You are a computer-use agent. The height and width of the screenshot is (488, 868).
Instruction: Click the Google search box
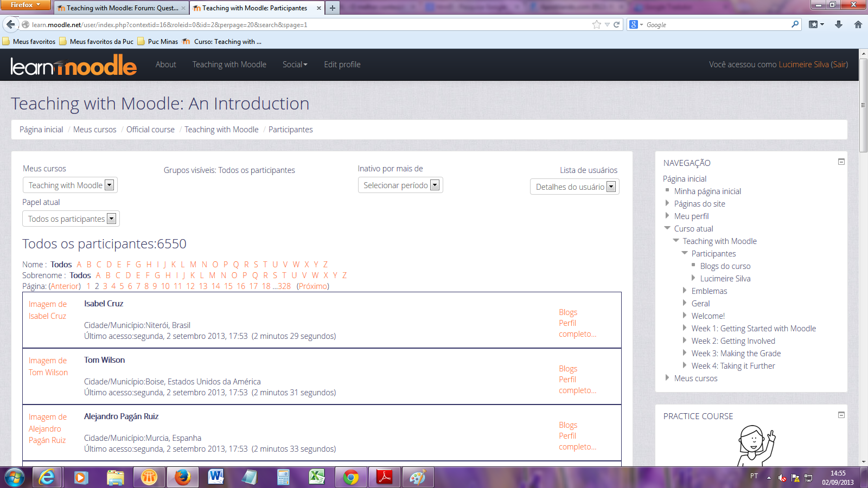(716, 24)
